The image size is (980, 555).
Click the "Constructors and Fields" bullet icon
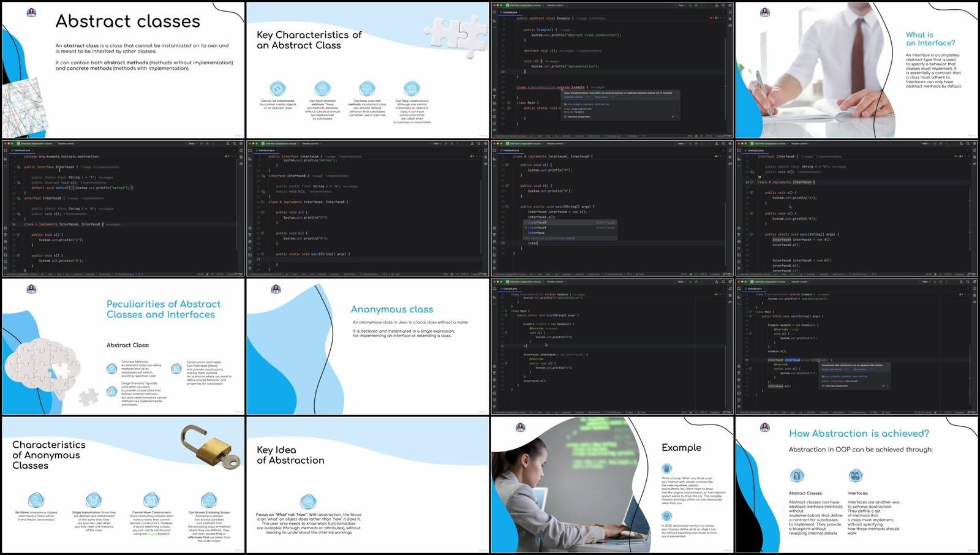pos(176,368)
